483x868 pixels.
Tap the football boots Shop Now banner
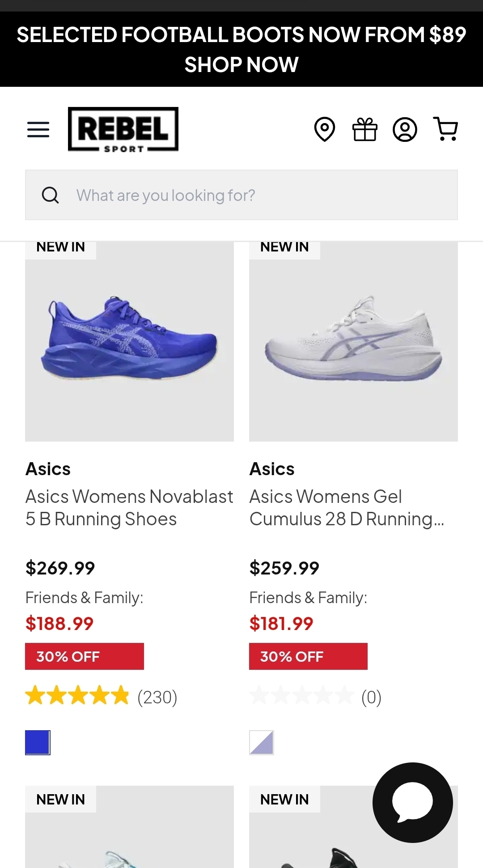pyautogui.click(x=241, y=49)
